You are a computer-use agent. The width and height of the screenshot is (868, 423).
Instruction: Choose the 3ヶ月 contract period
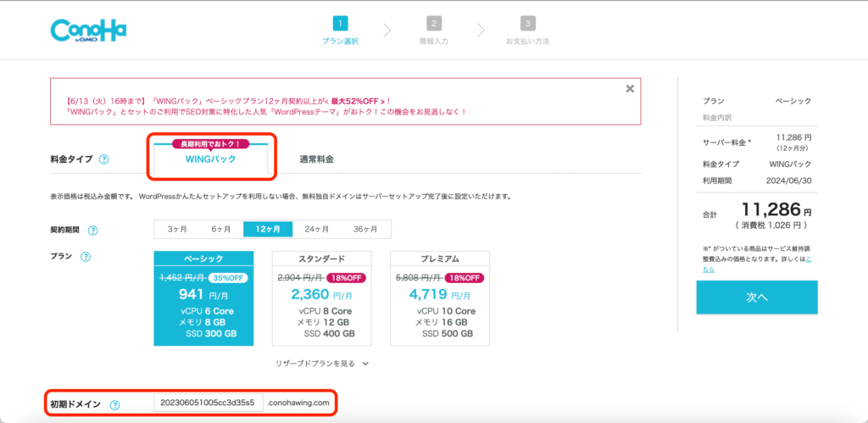176,229
